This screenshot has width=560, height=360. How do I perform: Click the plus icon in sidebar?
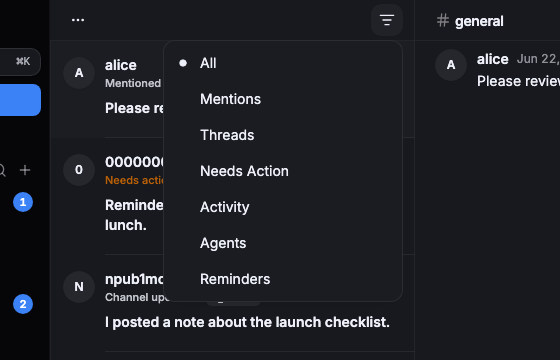pos(25,170)
